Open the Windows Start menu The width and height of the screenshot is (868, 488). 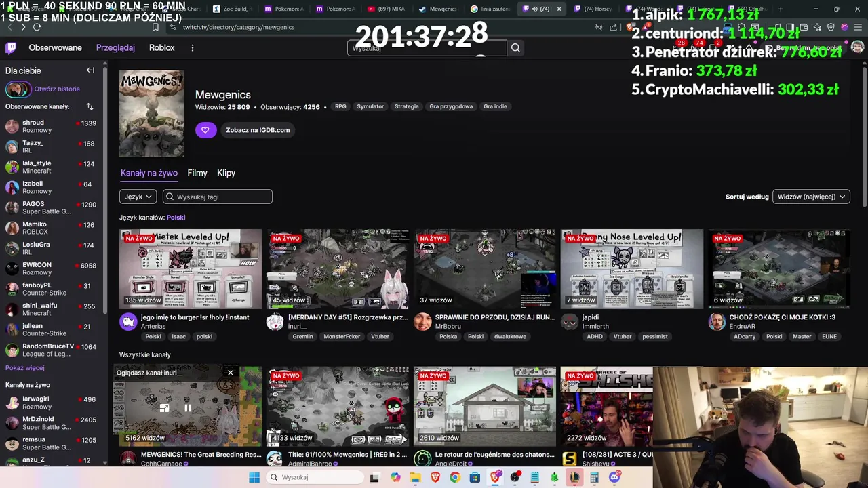(254, 477)
